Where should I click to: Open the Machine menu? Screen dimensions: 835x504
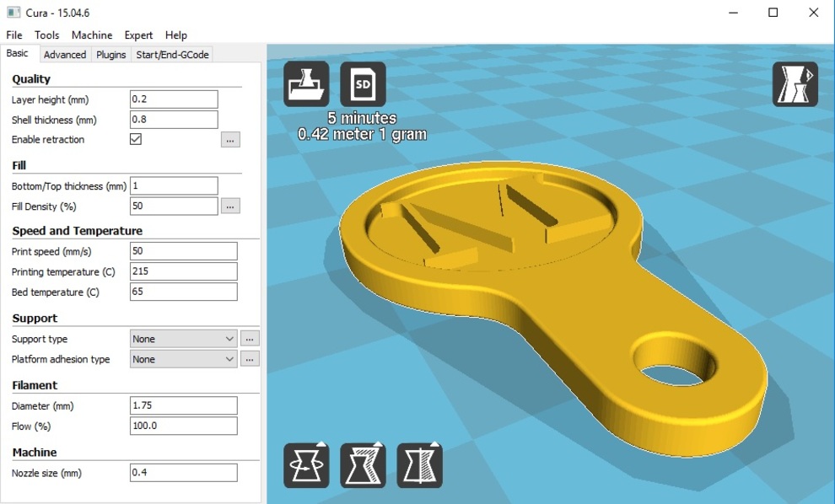(x=92, y=35)
